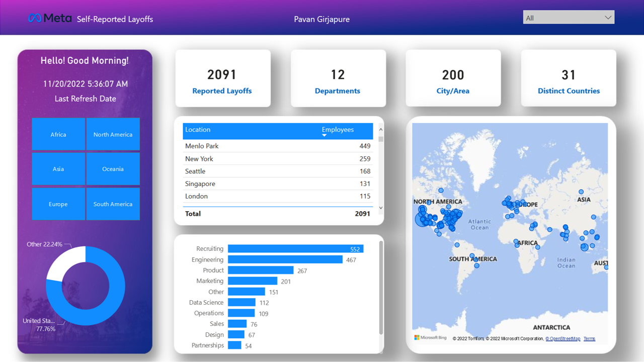Screen dimensions: 644x362
Task: Click the Microsoft Bing logo on map
Action: tap(430, 338)
